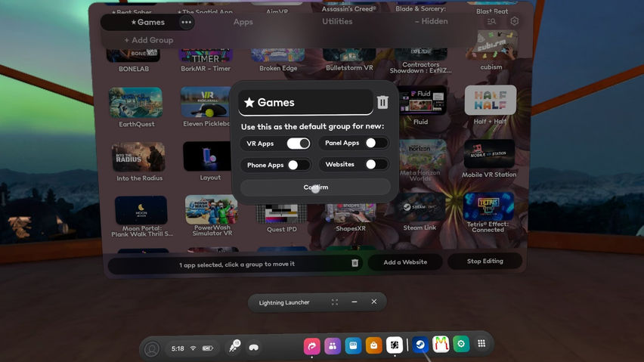Image resolution: width=644 pixels, height=362 pixels.
Task: Click '1 app selected, click a group' text
Action: tap(237, 265)
